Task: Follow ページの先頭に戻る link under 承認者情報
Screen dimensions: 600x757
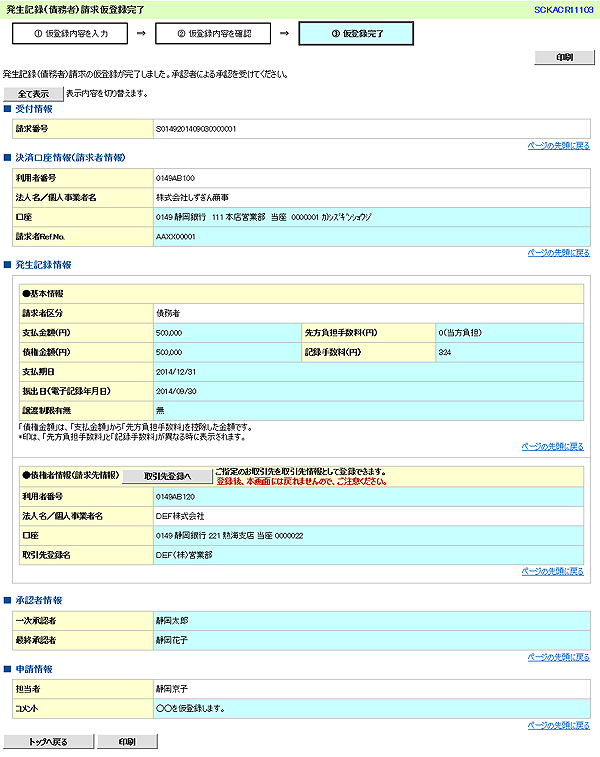Action: coord(558,658)
